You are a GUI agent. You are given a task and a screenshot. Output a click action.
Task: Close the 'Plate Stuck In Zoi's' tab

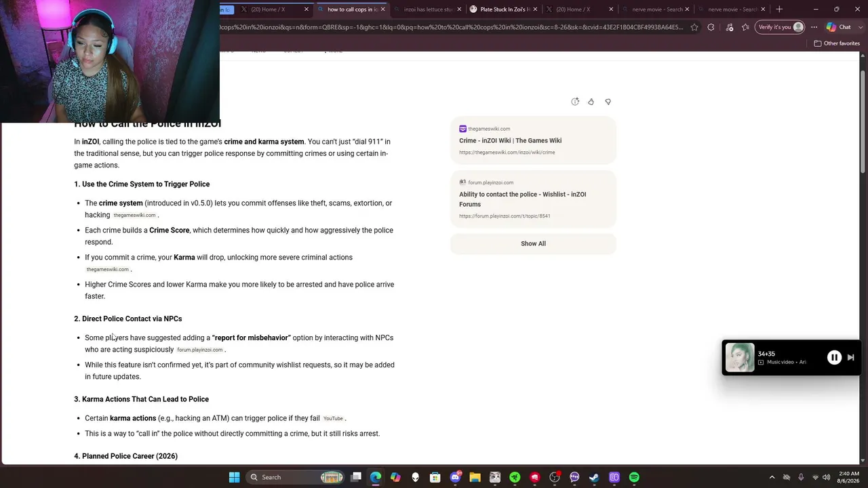[536, 9]
